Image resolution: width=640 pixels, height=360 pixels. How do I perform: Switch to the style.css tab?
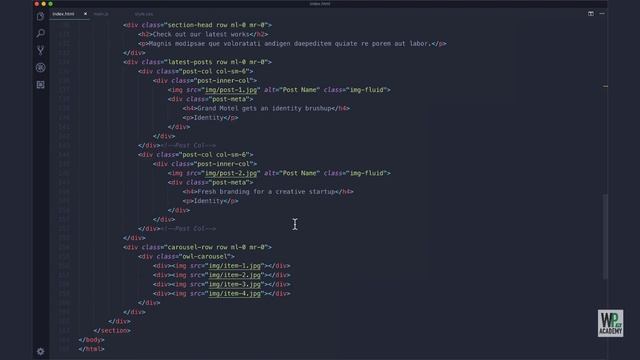click(144, 14)
